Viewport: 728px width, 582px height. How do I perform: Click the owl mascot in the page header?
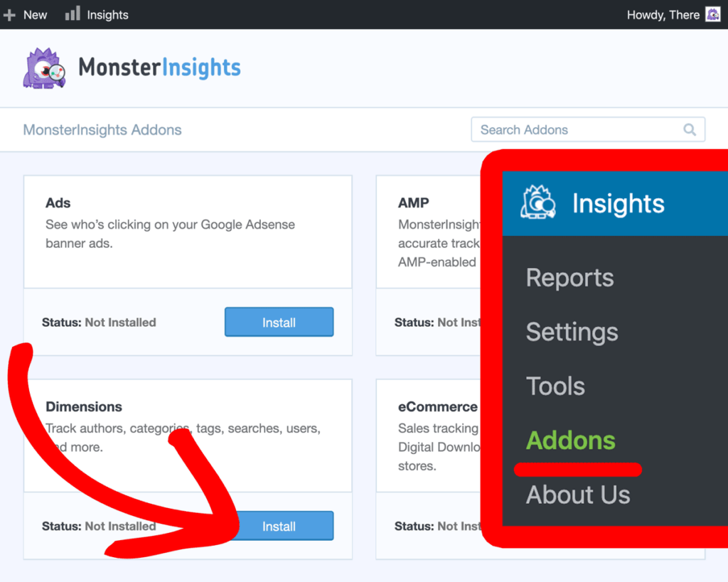coord(44,68)
